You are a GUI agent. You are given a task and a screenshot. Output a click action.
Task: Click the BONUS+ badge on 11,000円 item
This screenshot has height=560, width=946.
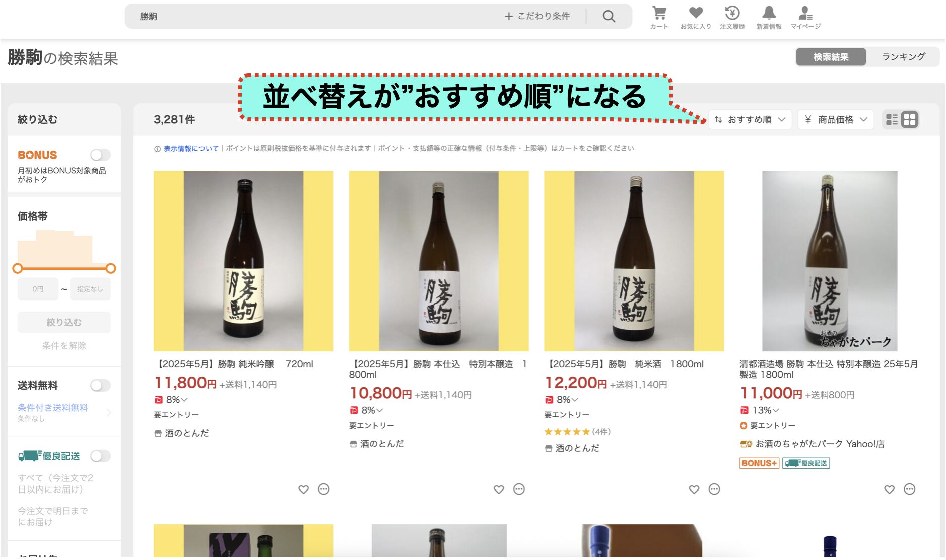(x=759, y=463)
